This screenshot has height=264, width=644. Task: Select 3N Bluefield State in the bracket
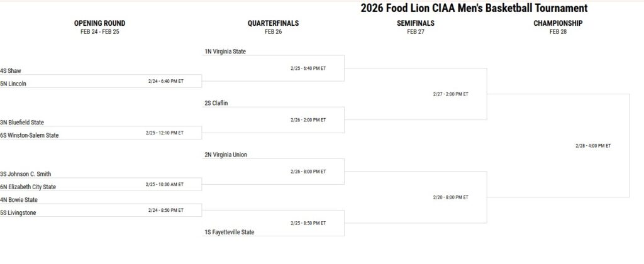point(22,123)
